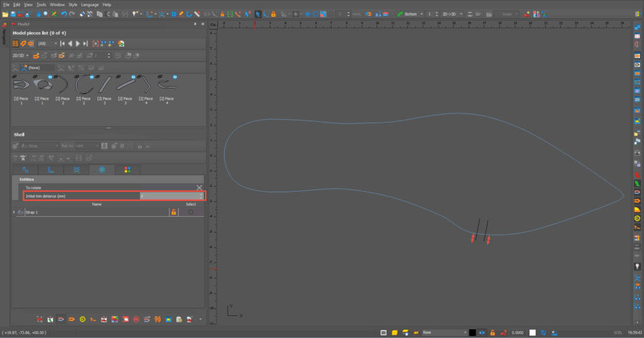Image resolution: width=644 pixels, height=338 pixels.
Task: Open the Edit menu
Action: tap(16, 4)
